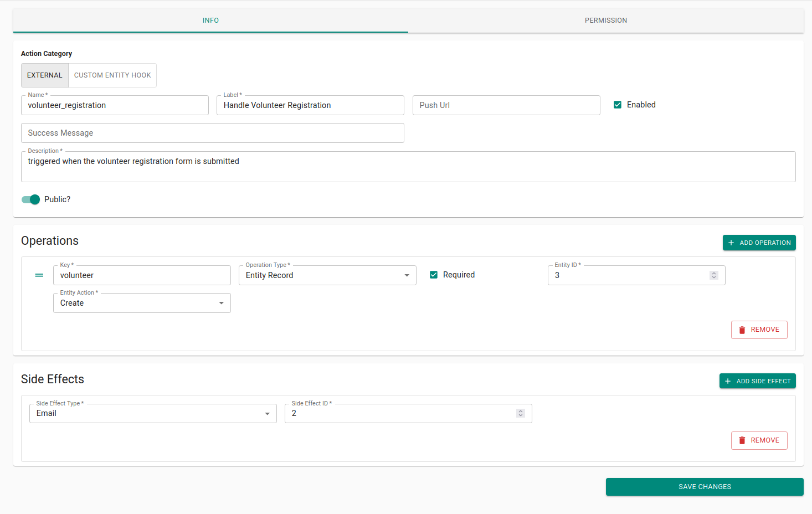Switch to the INFO tab
Viewport: 812px width, 514px height.
[x=210, y=20]
